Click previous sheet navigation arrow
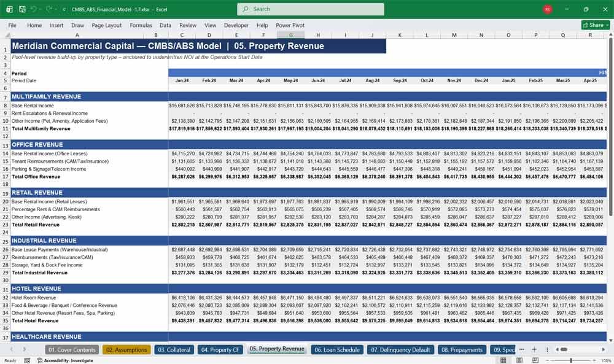This screenshot has height=364, width=614. coord(11,349)
